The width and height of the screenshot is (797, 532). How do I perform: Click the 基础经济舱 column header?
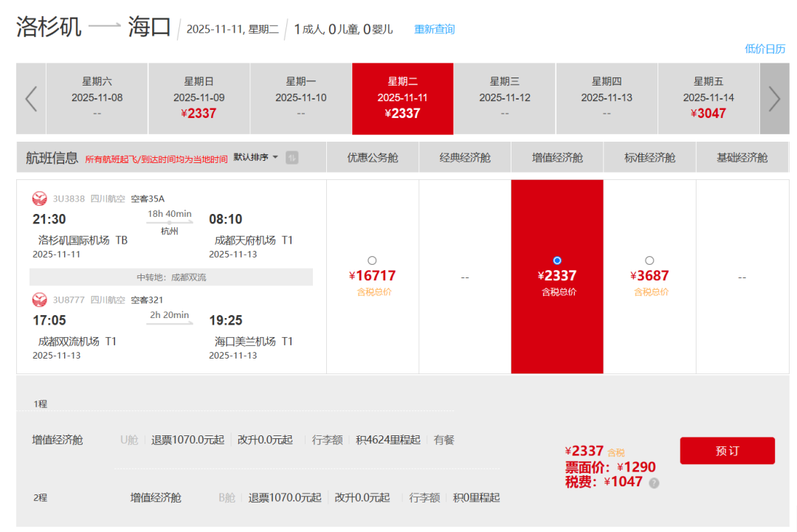point(742,157)
